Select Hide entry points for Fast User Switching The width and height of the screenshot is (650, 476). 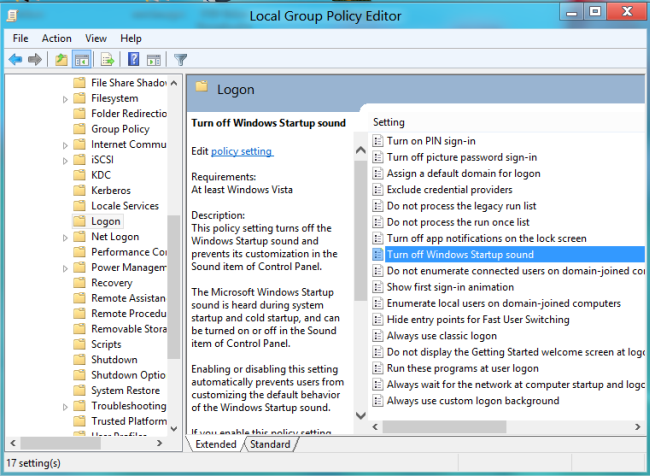[478, 319]
